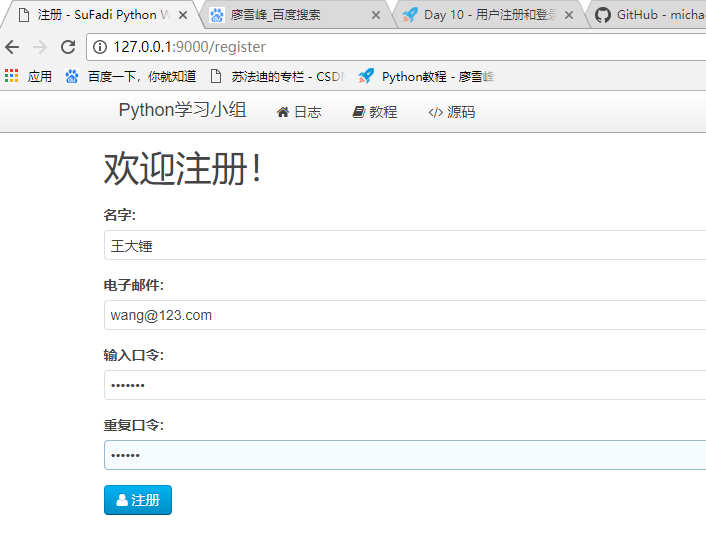Image resolution: width=706 pixels, height=559 pixels.
Task: Click the GitHub octocat tab icon
Action: pyautogui.click(x=602, y=15)
